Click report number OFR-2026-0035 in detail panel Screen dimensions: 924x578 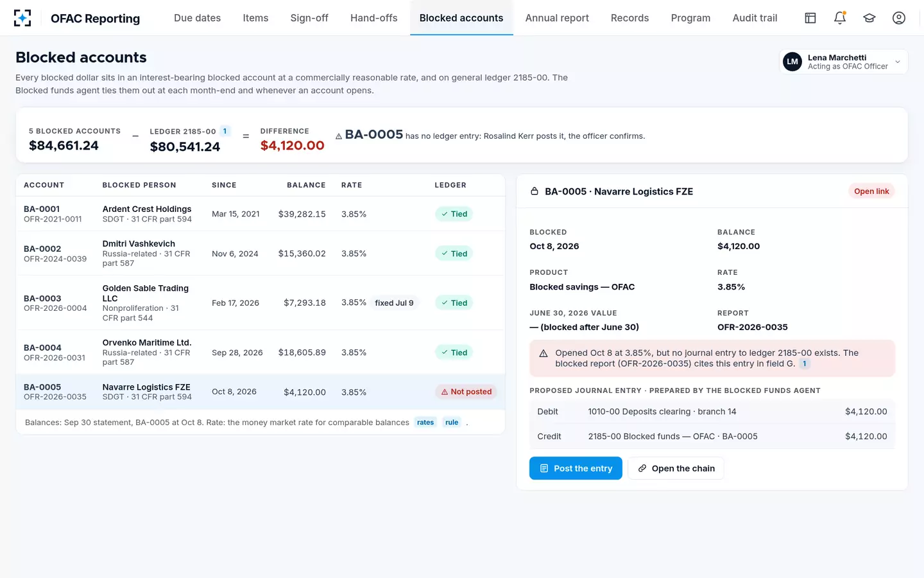pos(753,328)
